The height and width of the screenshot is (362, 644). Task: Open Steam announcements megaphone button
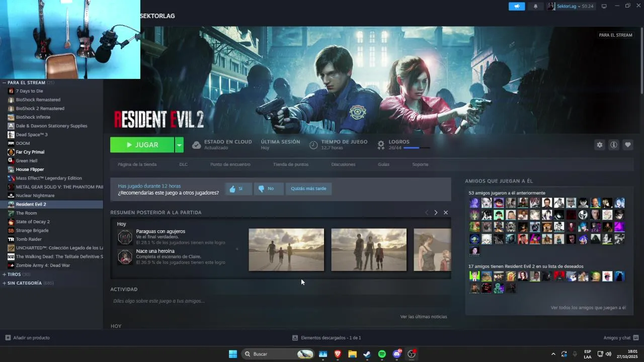pos(517,6)
